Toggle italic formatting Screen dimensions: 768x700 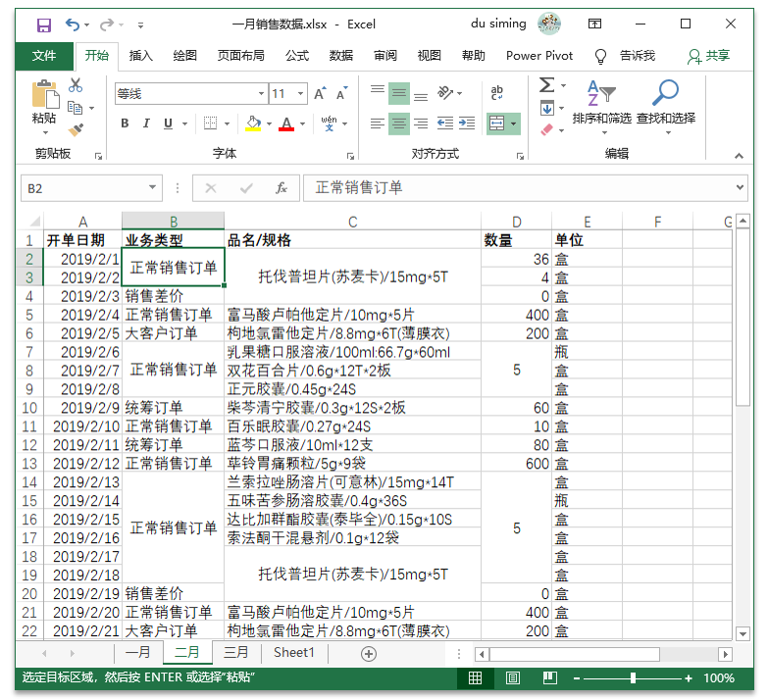point(146,124)
